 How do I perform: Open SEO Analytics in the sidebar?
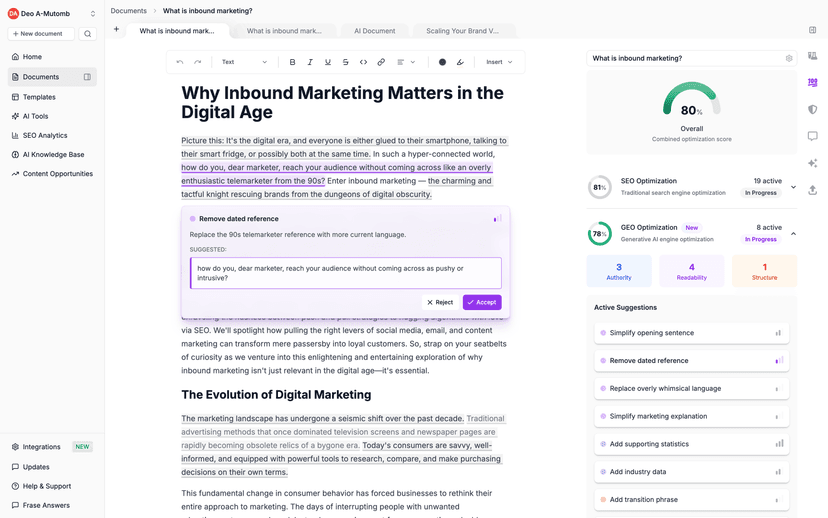click(45, 135)
